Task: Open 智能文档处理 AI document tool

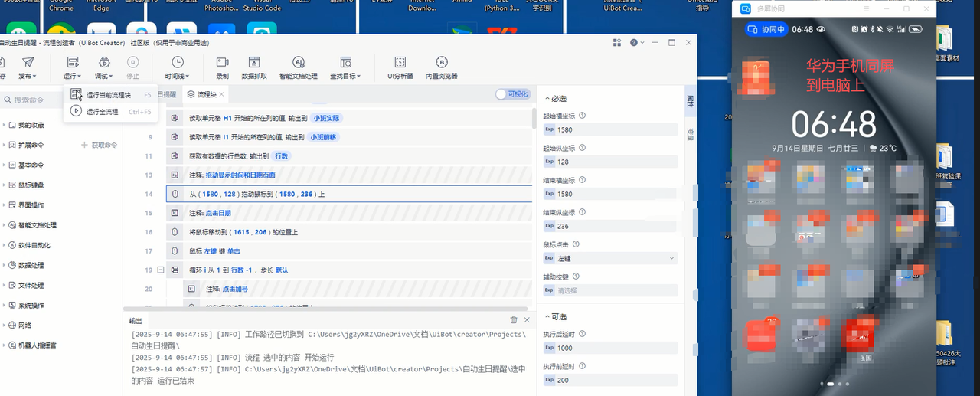Action: pyautogui.click(x=299, y=67)
